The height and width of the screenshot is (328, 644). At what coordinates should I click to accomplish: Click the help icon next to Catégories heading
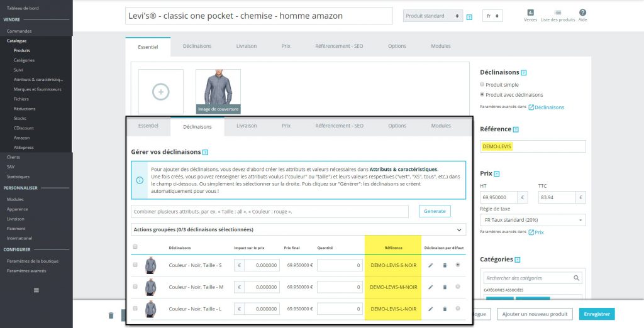(x=518, y=260)
